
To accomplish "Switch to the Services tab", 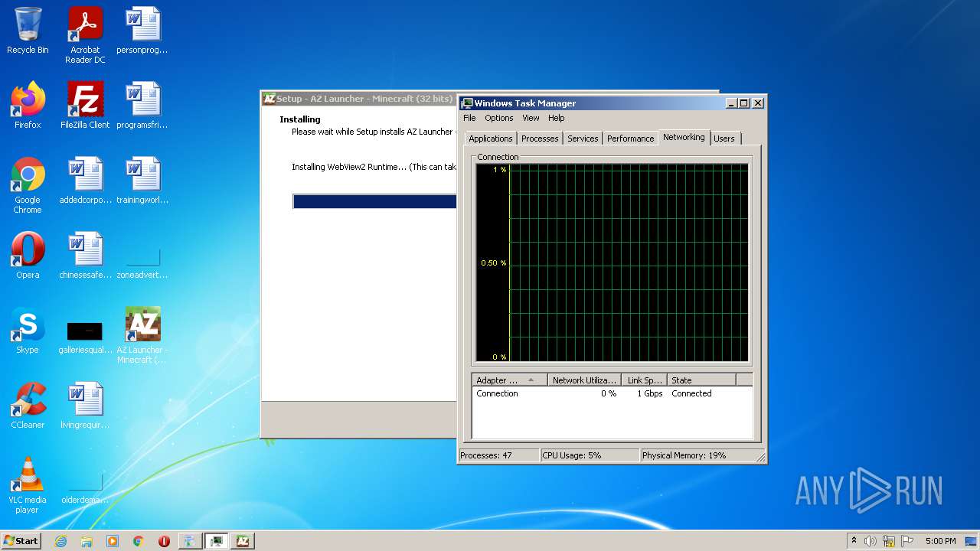I will click(x=583, y=139).
